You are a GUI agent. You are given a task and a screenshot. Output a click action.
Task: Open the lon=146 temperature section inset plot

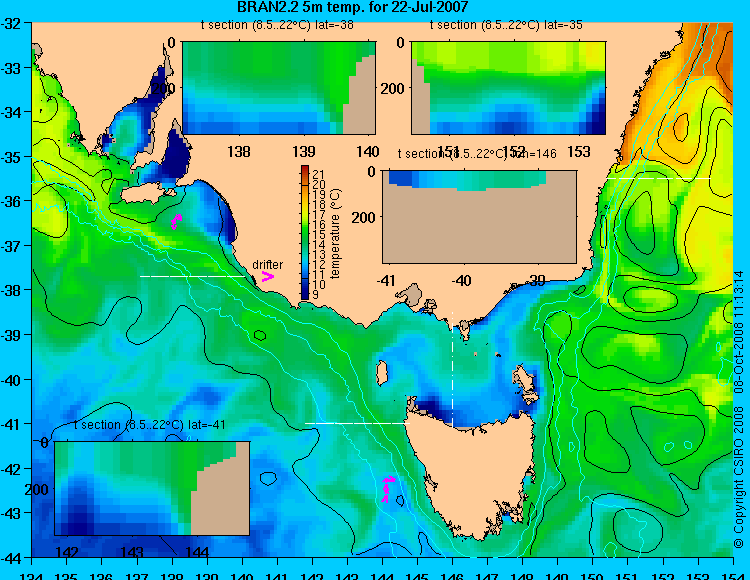(x=479, y=217)
